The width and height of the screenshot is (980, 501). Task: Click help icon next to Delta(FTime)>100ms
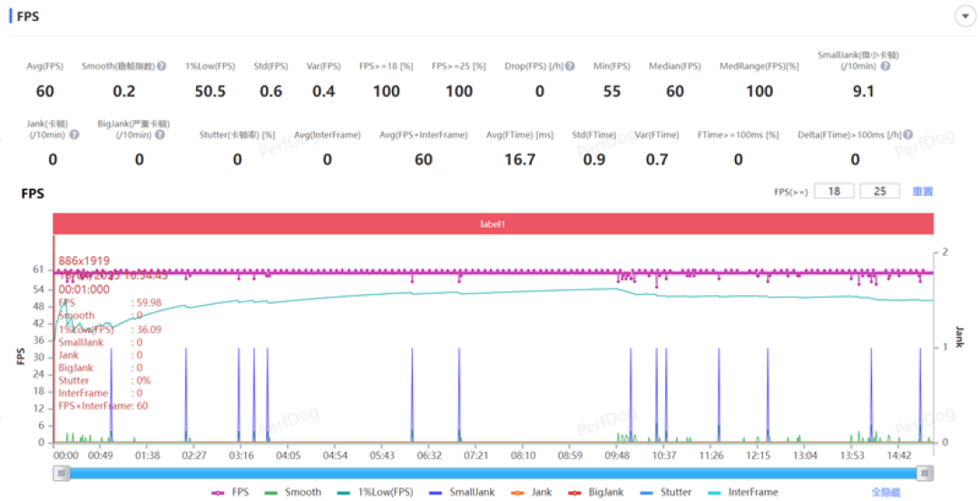(x=908, y=134)
